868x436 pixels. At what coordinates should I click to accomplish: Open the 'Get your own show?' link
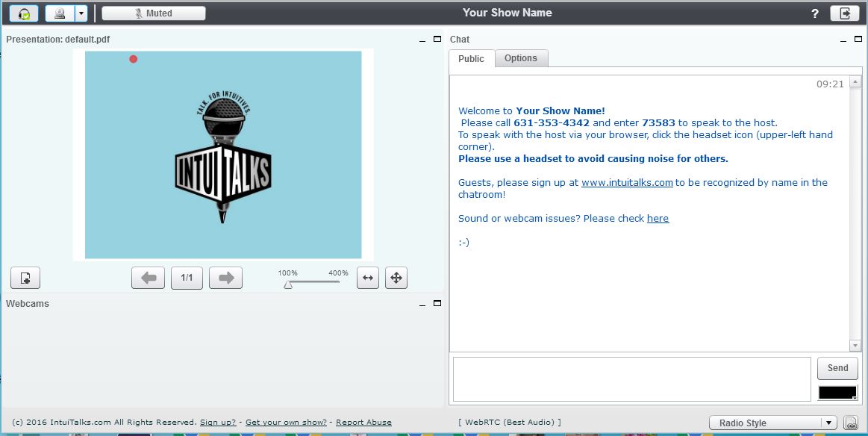286,422
